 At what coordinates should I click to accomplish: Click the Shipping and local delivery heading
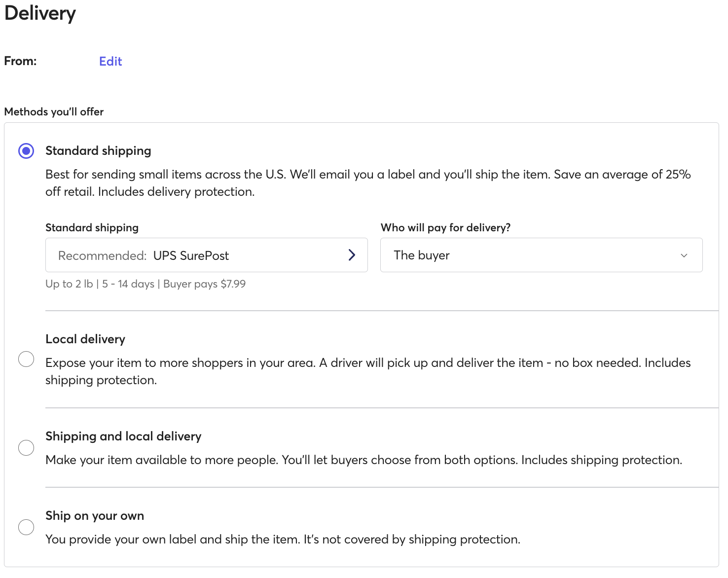[x=123, y=436]
